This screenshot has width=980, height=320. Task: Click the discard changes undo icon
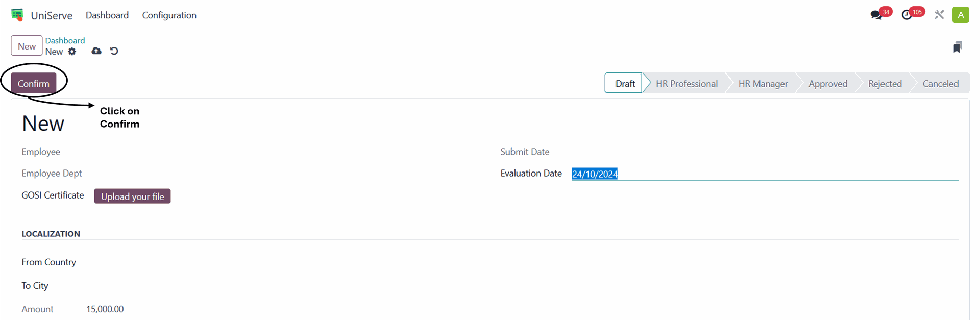[114, 51]
